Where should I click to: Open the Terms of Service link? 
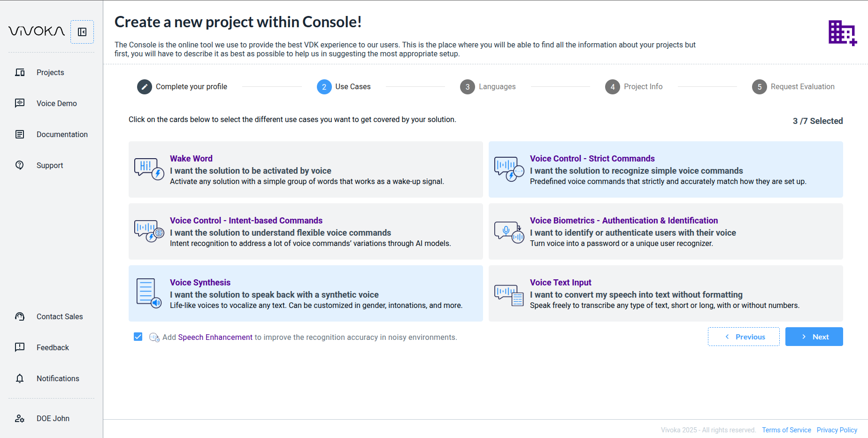click(786, 430)
